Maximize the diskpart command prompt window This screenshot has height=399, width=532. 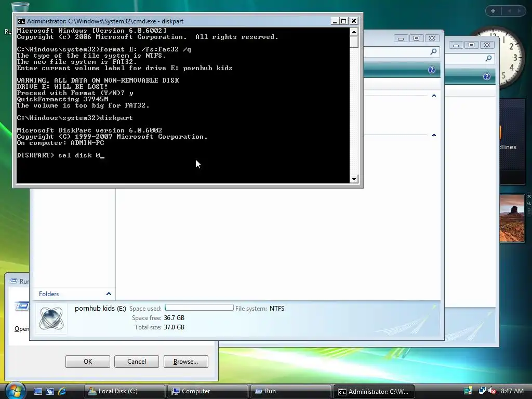tap(344, 21)
